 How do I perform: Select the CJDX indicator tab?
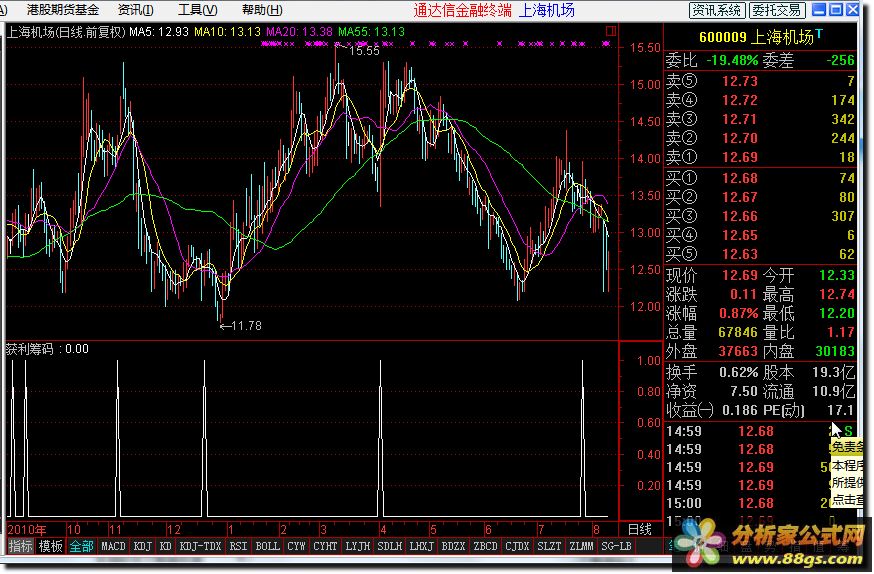[517, 546]
